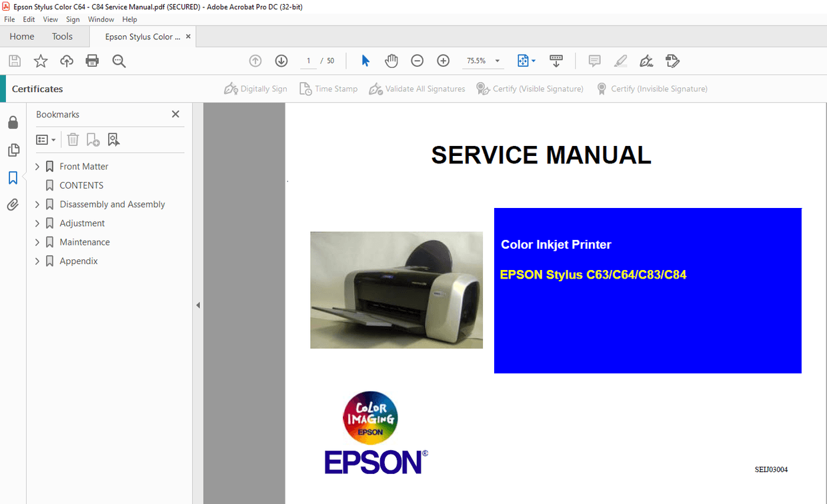
Task: Open Fill & Sign tool
Action: [672, 61]
